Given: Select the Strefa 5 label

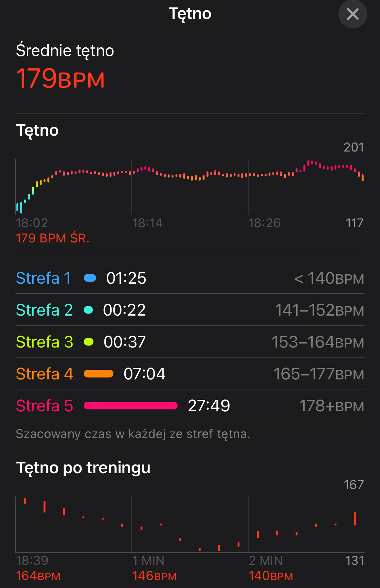Looking at the screenshot, I should pos(44,406).
